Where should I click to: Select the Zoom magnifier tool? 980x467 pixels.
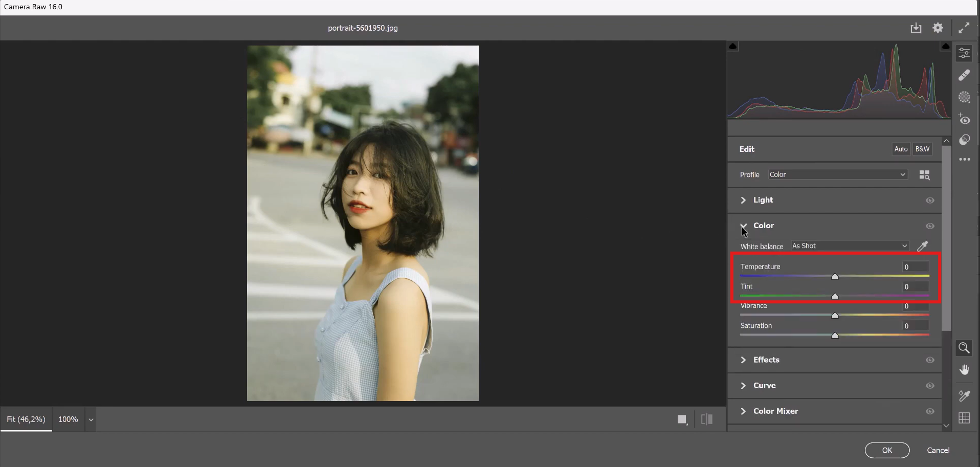[964, 348]
